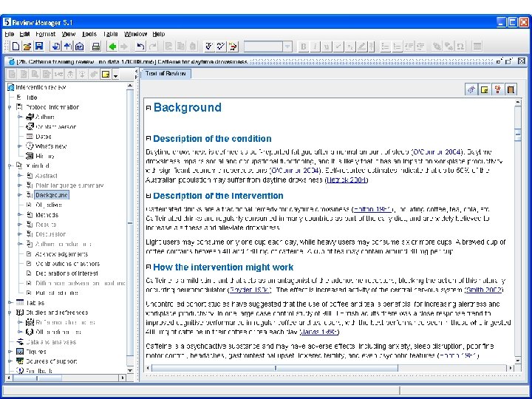Click the Find toolbar icon

tap(233, 47)
